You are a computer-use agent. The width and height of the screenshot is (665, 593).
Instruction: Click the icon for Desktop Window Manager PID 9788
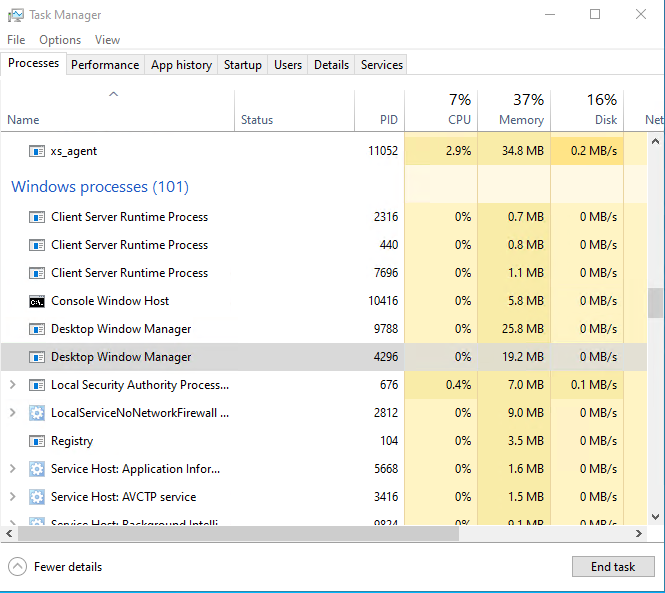[x=37, y=329]
